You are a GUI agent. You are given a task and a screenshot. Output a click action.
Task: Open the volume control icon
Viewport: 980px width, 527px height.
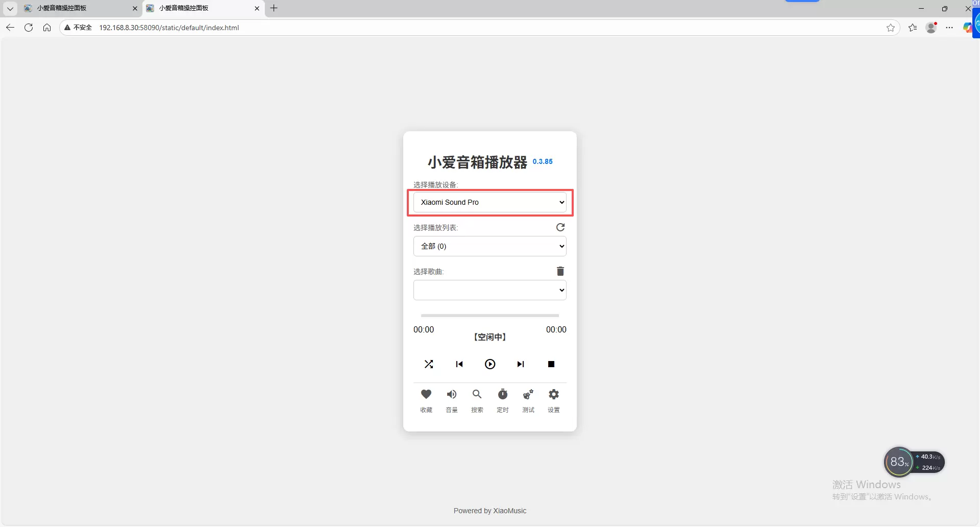point(452,395)
